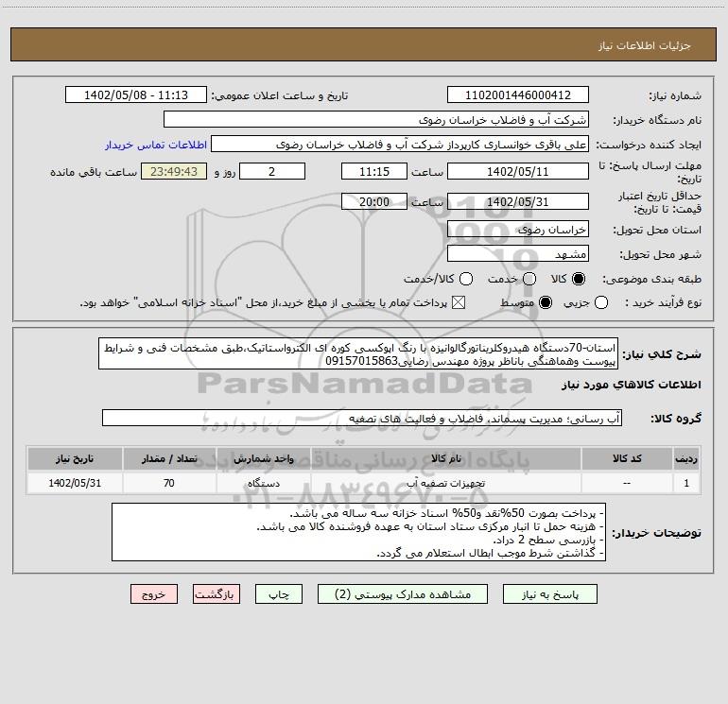Click the نام کالا column header

tap(445, 458)
